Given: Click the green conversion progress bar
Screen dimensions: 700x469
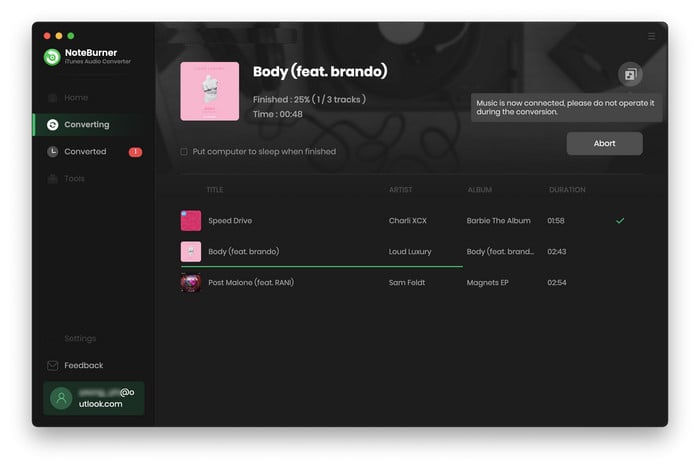Looking at the screenshot, I should coord(320,267).
